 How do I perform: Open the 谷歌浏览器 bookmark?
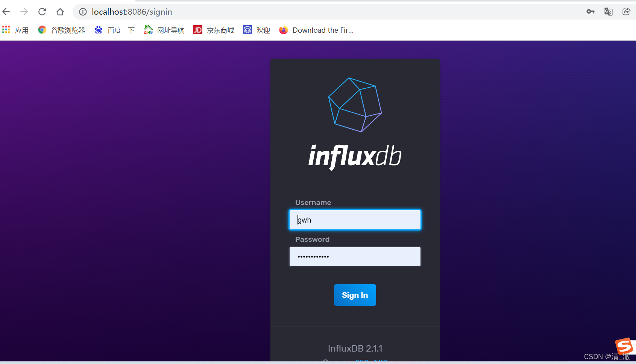point(62,30)
